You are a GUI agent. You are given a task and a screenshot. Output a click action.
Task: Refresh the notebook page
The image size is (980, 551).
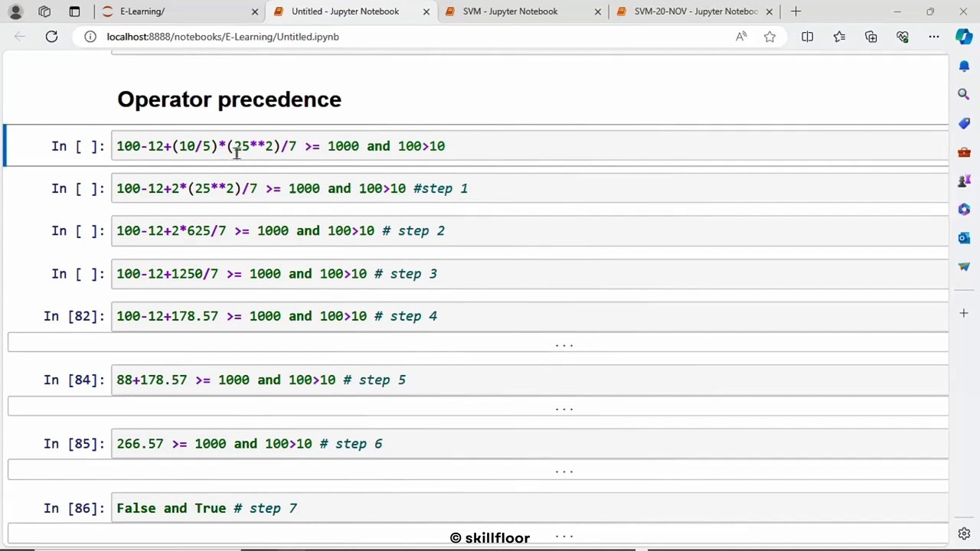point(51,37)
